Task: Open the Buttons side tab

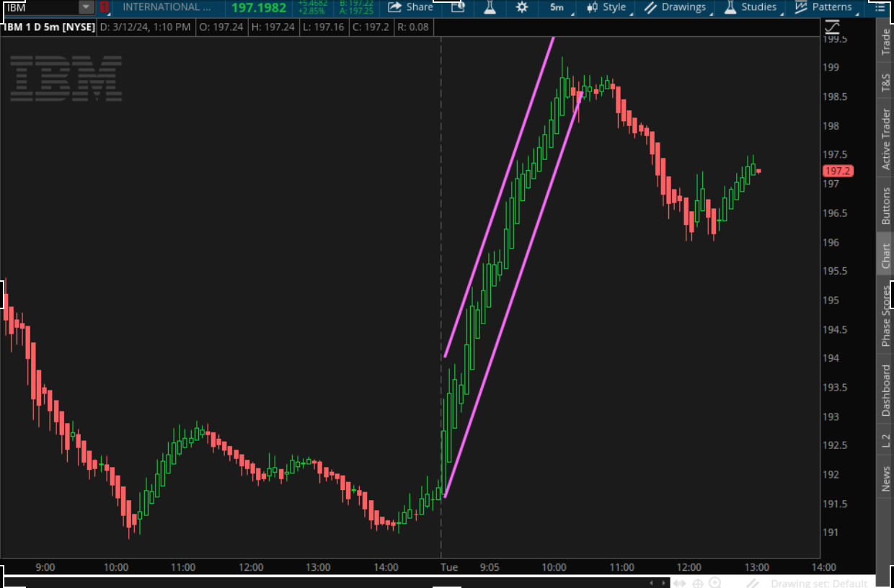Action: point(886,205)
